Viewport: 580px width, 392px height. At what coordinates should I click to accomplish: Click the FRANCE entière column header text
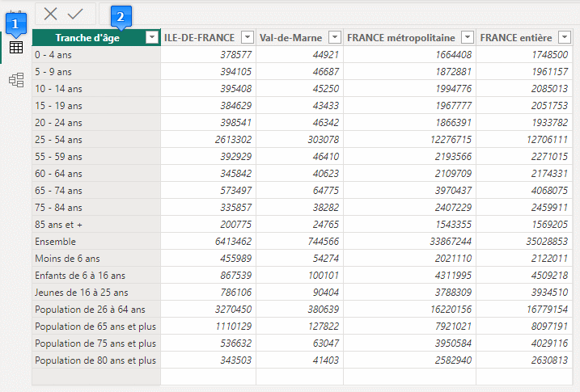coord(515,38)
